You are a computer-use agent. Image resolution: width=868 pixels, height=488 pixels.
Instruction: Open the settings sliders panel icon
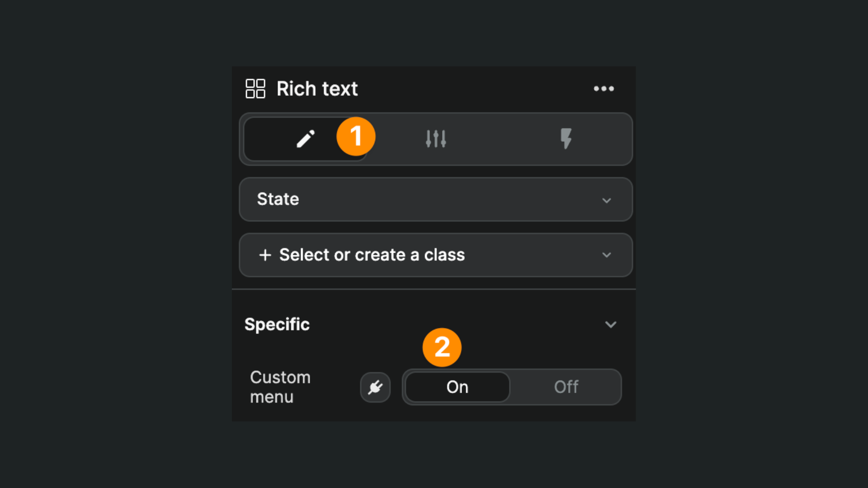click(435, 139)
